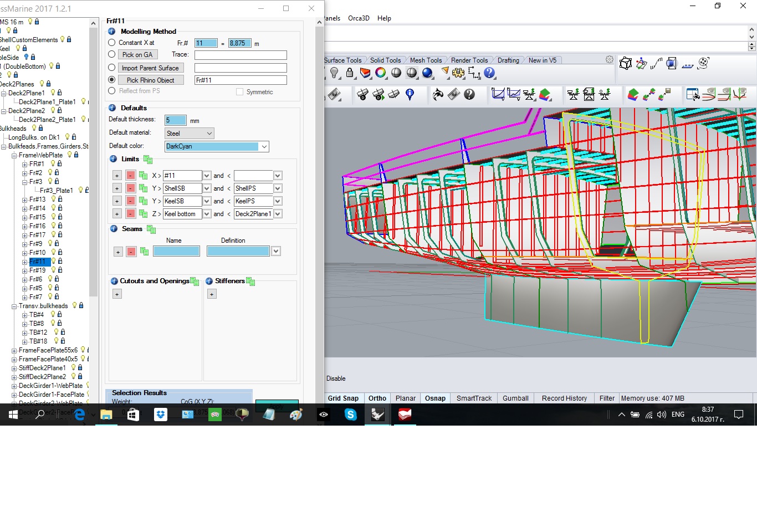
Task: Switch to the Mesh Tools tab
Action: click(x=426, y=60)
